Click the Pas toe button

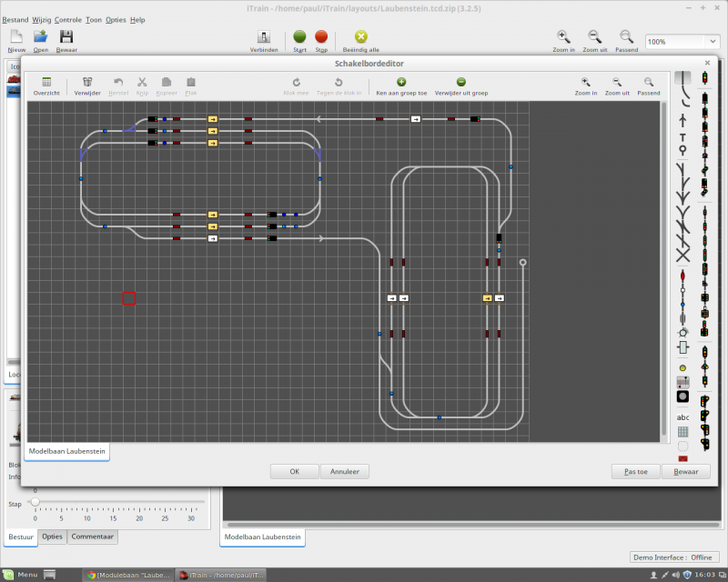(x=635, y=472)
